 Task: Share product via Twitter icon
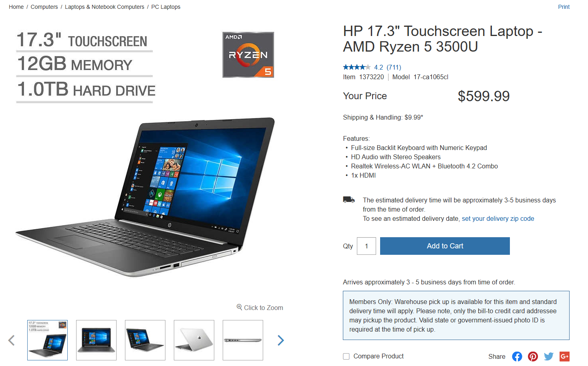pyautogui.click(x=549, y=356)
